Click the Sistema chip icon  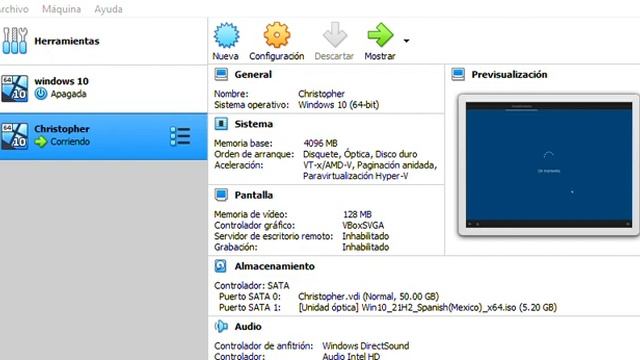click(x=221, y=124)
